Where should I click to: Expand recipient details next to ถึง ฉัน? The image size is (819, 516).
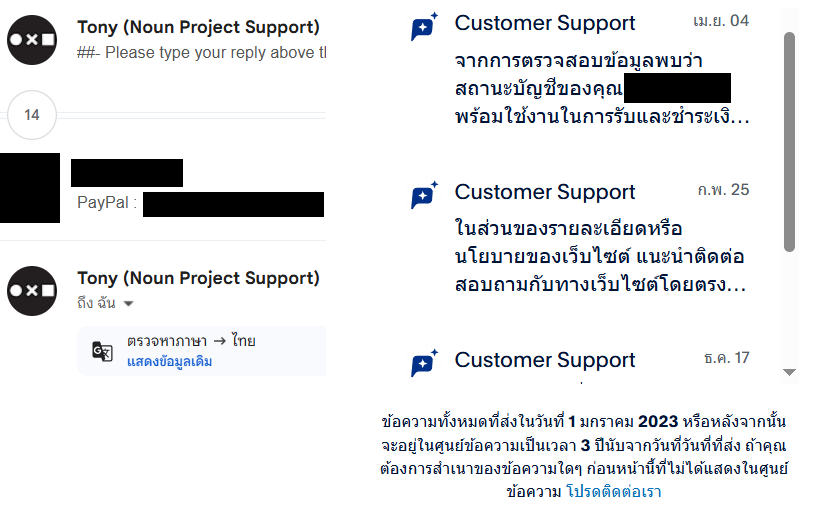[x=128, y=303]
